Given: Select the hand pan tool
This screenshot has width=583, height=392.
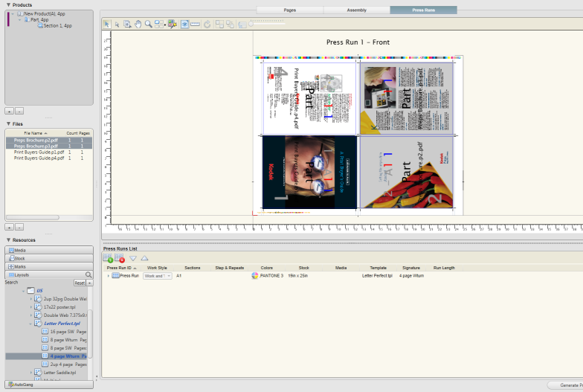Looking at the screenshot, I should (x=138, y=24).
